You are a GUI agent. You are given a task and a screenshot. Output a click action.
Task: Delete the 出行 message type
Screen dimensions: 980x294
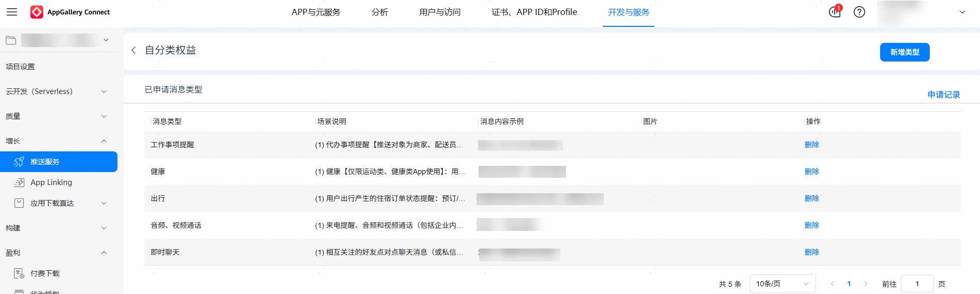[x=812, y=198]
